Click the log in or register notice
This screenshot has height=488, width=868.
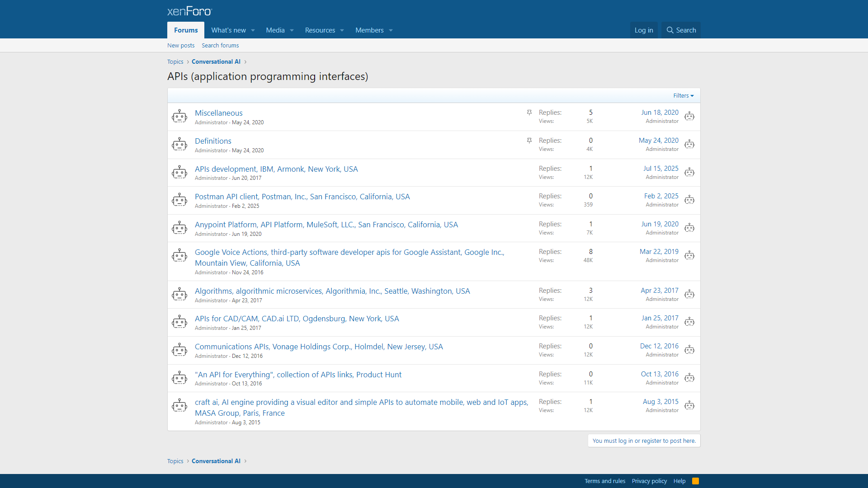tap(644, 441)
